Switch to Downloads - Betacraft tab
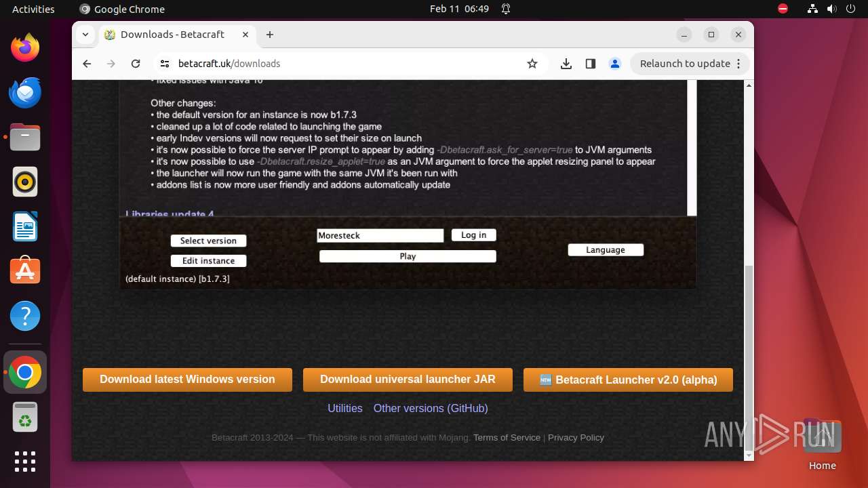The width and height of the screenshot is (868, 488). click(177, 35)
